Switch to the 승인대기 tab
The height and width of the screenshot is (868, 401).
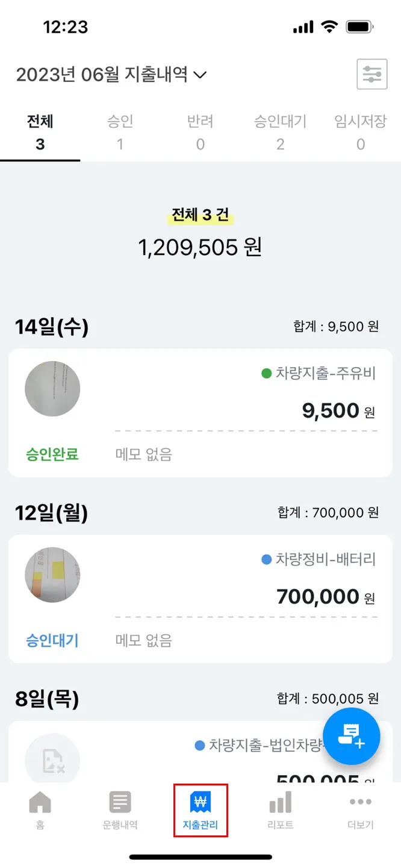click(280, 132)
